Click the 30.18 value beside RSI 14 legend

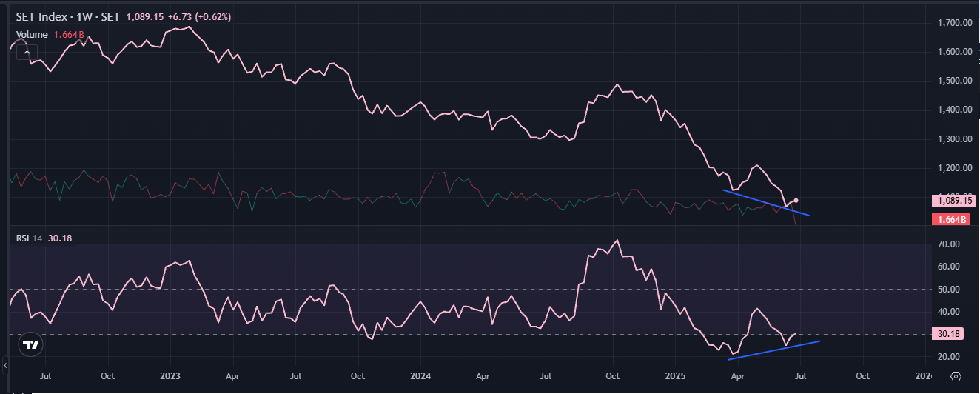58,238
